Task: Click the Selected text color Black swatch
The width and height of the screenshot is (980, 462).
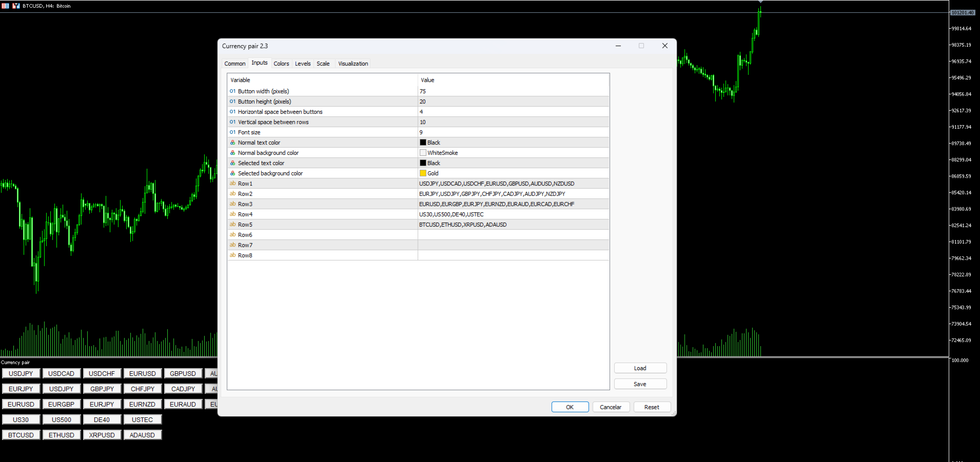Action: click(423, 163)
